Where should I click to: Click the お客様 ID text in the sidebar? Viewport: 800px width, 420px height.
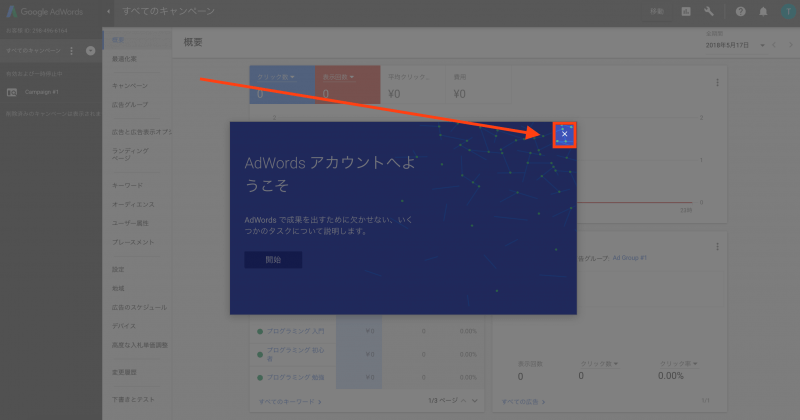pos(37,31)
